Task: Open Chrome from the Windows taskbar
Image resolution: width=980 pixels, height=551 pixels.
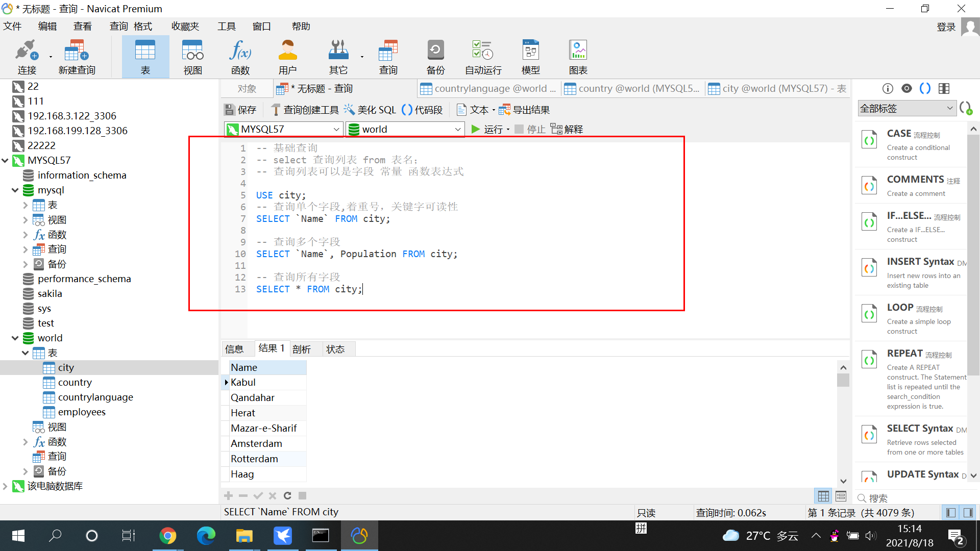Action: coord(167,536)
